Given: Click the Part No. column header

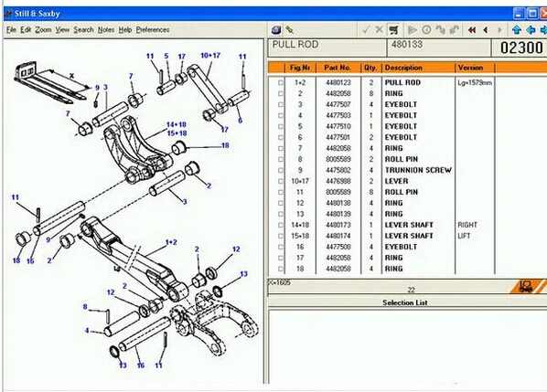Looking at the screenshot, I should (338, 68).
